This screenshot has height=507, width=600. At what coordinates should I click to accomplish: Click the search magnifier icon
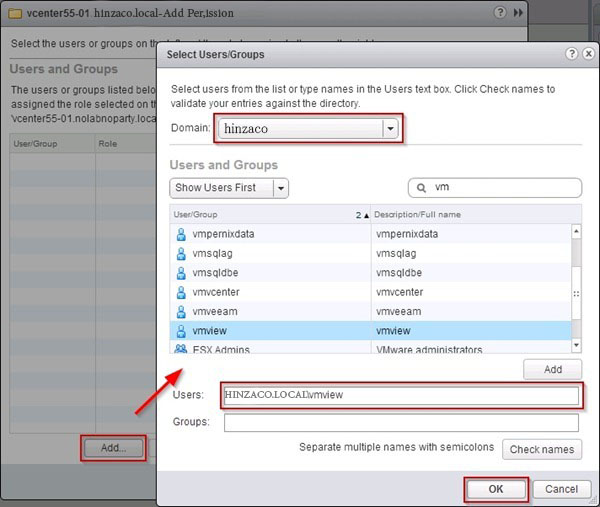point(422,188)
